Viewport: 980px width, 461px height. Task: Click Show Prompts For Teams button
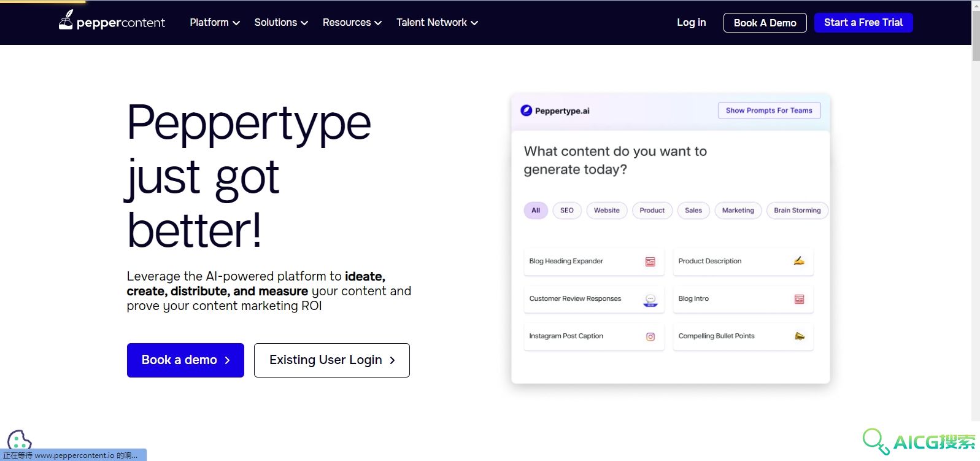coord(770,110)
